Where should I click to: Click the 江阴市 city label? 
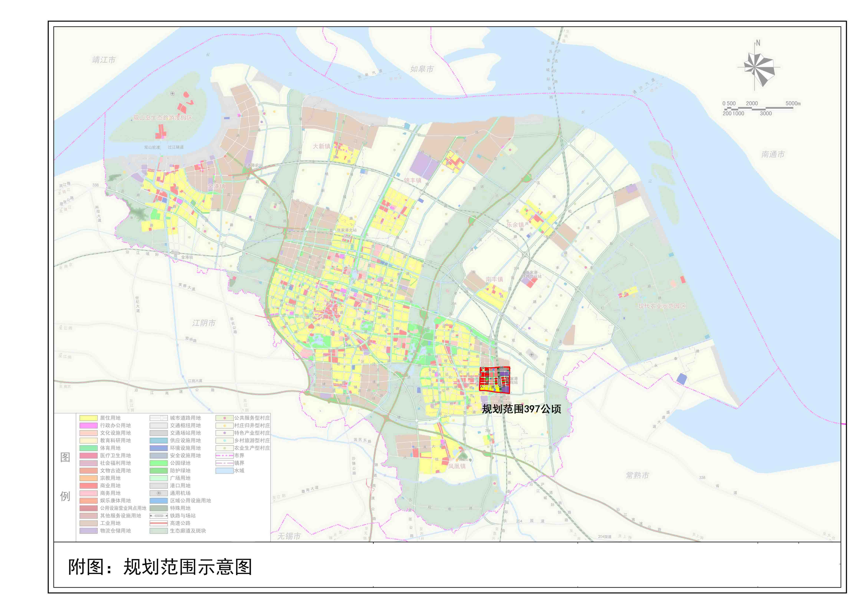pos(204,323)
